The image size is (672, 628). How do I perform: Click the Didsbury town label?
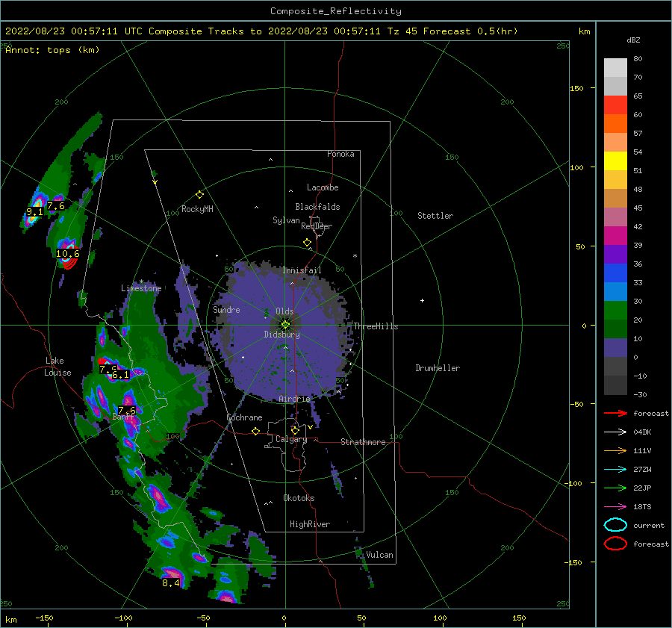point(281,335)
